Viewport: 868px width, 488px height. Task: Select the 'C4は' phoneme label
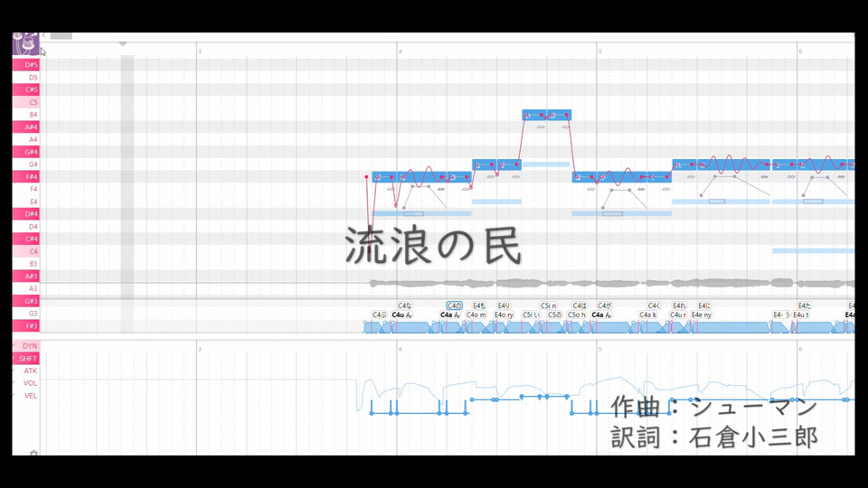[579, 305]
